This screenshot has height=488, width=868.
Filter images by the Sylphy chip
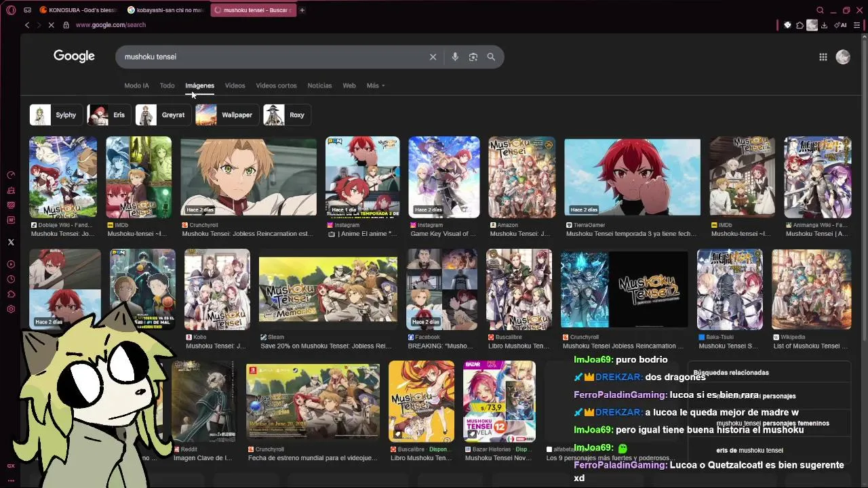pyautogui.click(x=56, y=115)
